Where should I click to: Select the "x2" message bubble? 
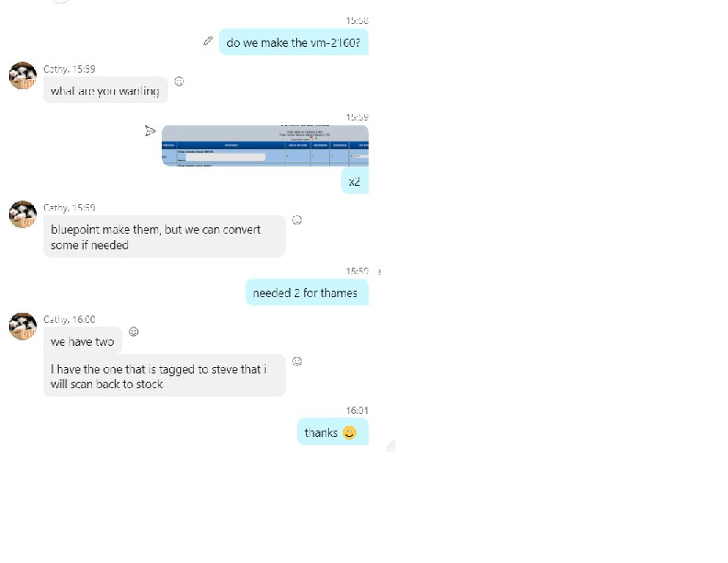(x=355, y=181)
